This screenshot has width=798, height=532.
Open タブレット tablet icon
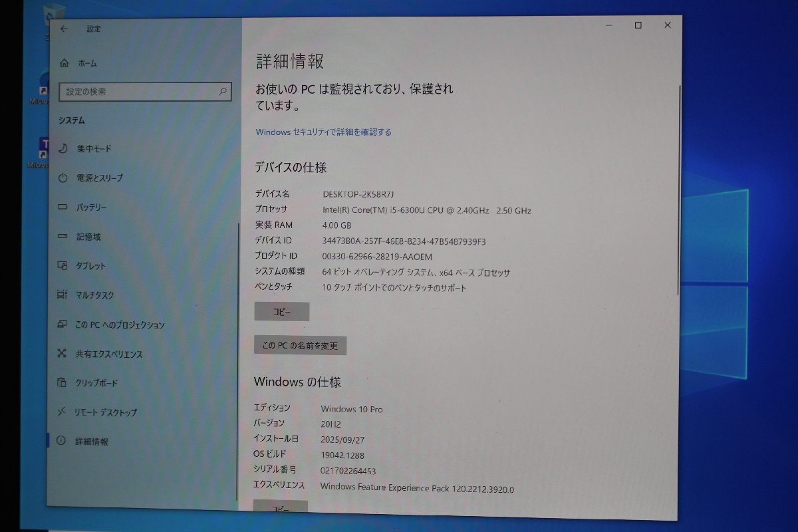coord(63,265)
